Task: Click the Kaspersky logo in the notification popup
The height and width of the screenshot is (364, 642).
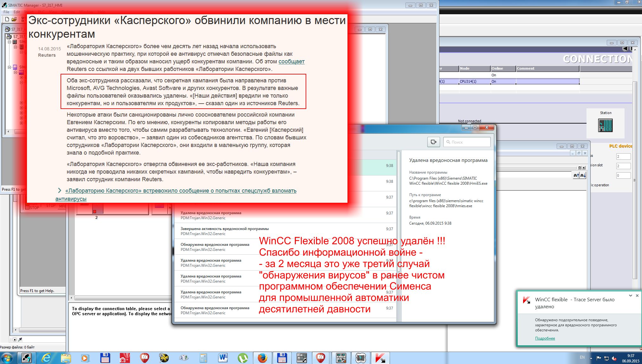Action: coord(527,300)
